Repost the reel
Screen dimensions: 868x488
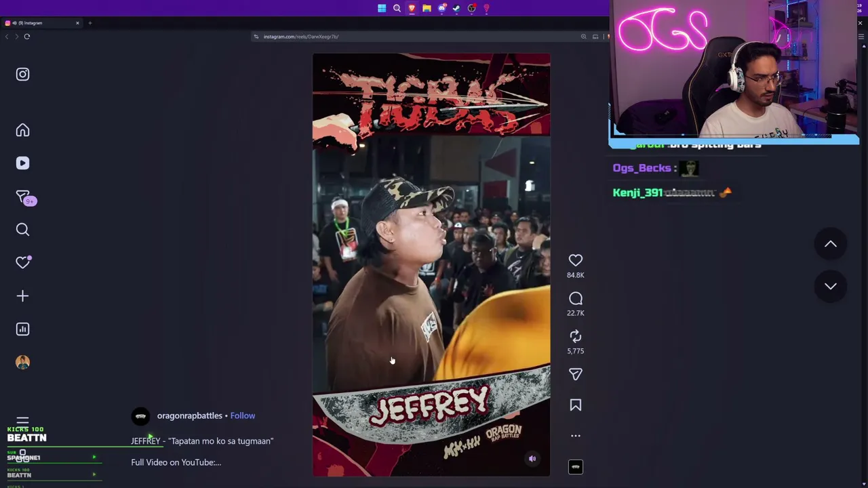[x=575, y=336]
